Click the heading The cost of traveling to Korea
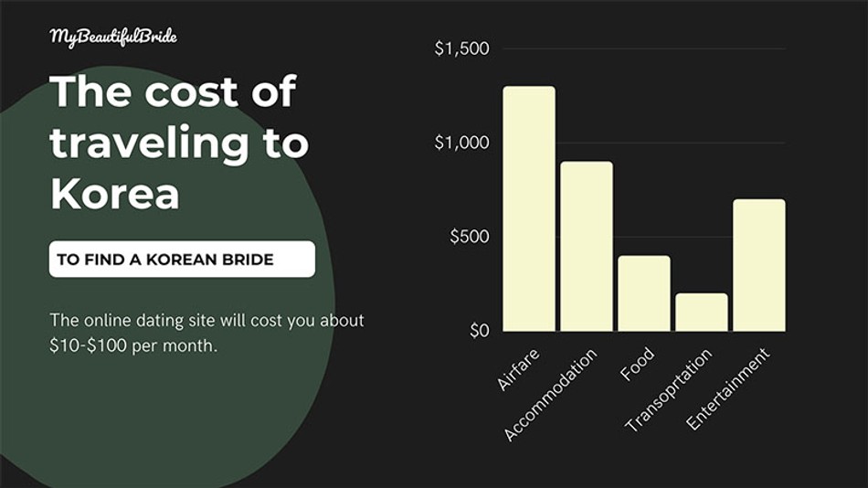Image resolution: width=868 pixels, height=488 pixels. pos(179,143)
